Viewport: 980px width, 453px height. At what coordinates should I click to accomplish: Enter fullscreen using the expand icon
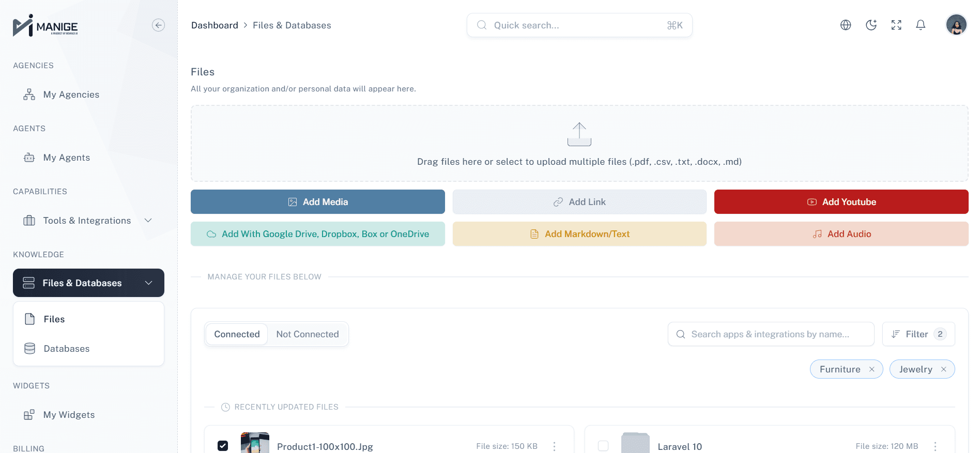pyautogui.click(x=896, y=25)
